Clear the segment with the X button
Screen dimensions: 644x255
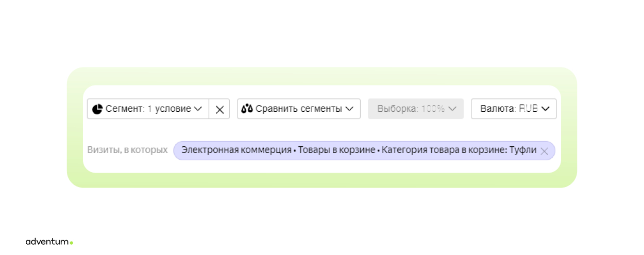tap(219, 109)
